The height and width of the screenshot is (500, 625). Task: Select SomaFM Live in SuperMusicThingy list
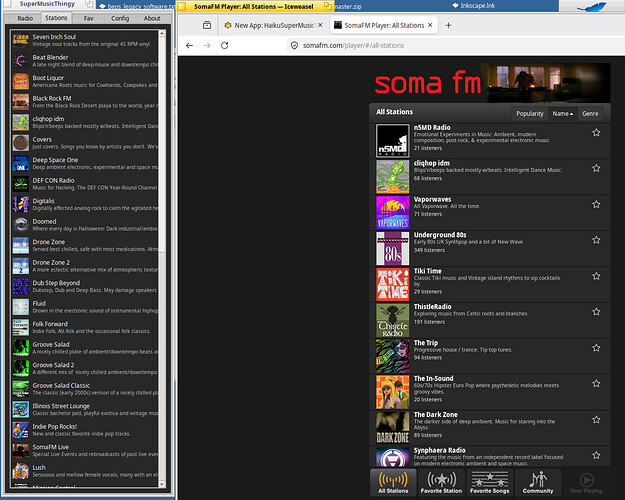85,450
